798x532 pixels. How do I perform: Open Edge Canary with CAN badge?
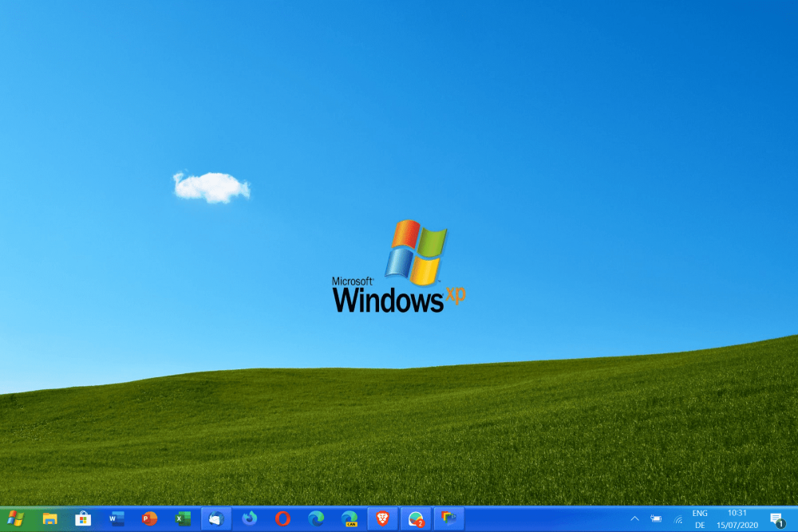point(349,518)
